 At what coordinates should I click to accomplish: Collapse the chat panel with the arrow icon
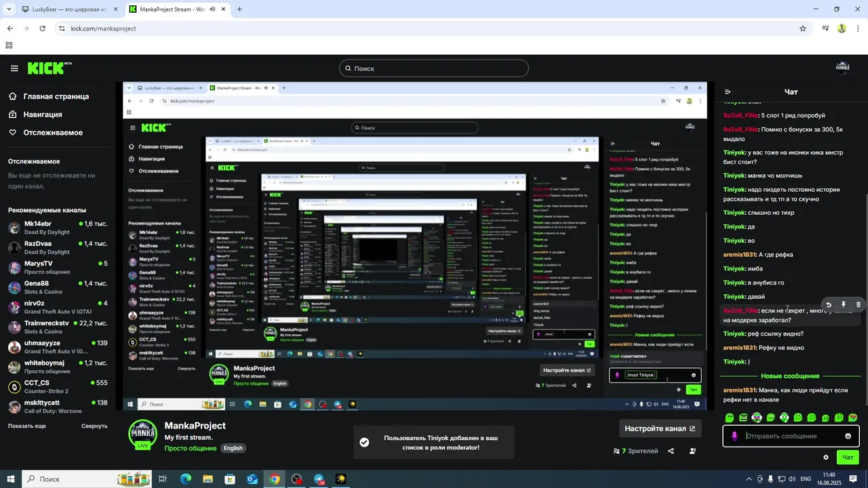pyautogui.click(x=728, y=92)
